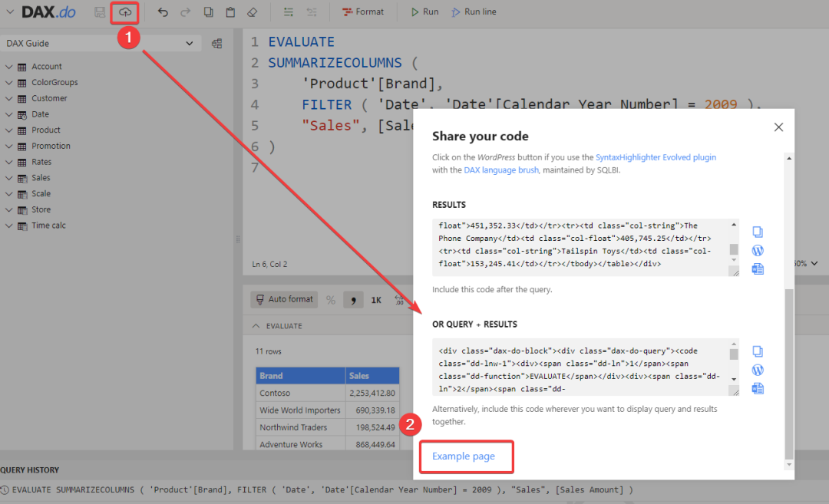Select the Scale table in tree
Image resolution: width=829 pixels, height=504 pixels.
click(x=41, y=193)
